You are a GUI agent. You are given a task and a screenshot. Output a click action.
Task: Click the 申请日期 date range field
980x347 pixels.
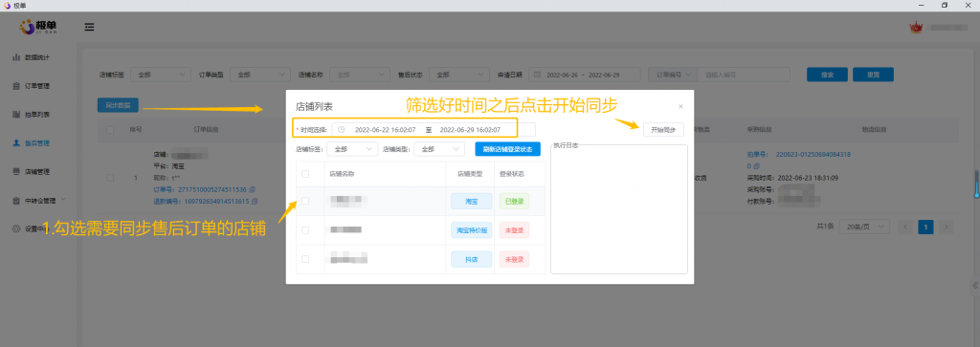[585, 75]
